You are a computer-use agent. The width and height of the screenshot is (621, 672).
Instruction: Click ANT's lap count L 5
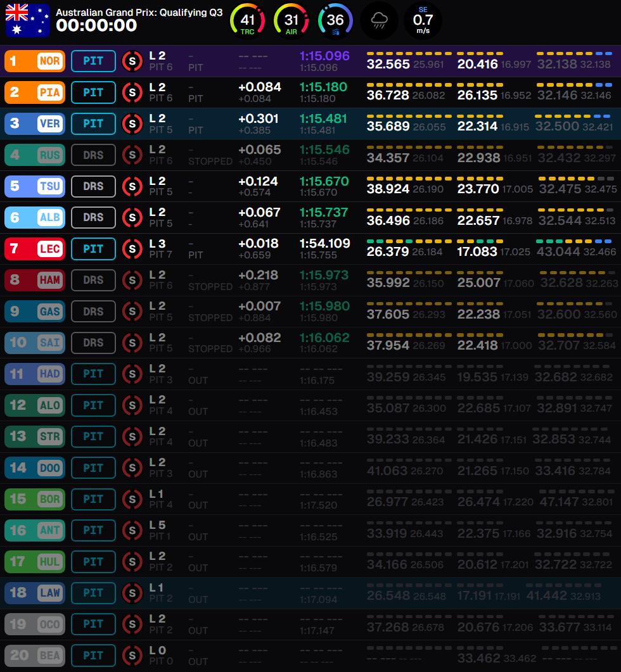[x=157, y=525]
